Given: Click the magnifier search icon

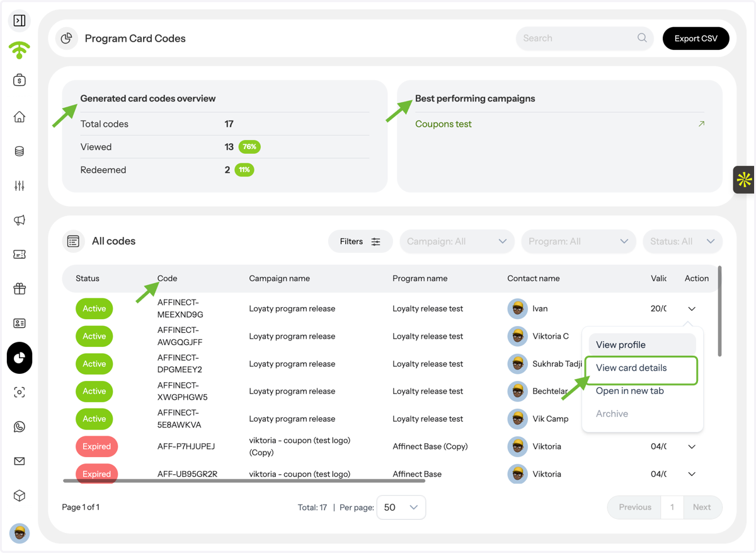Looking at the screenshot, I should pos(642,38).
